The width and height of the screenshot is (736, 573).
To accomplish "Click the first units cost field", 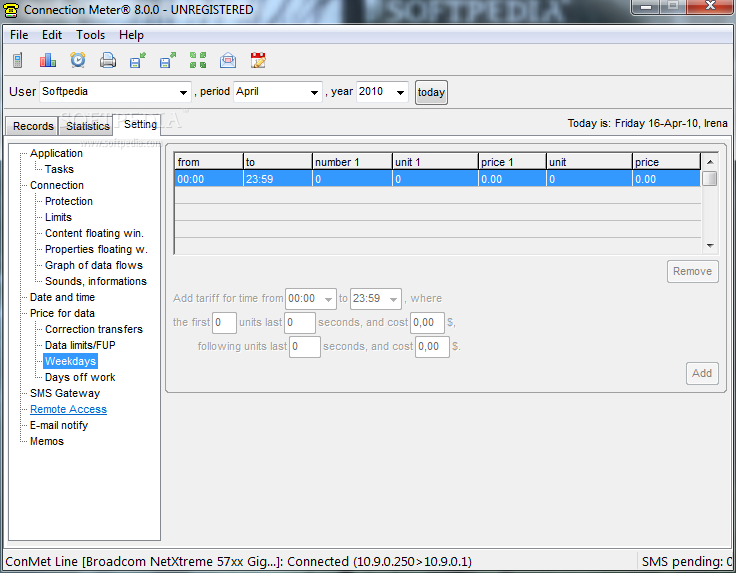I will tap(428, 322).
